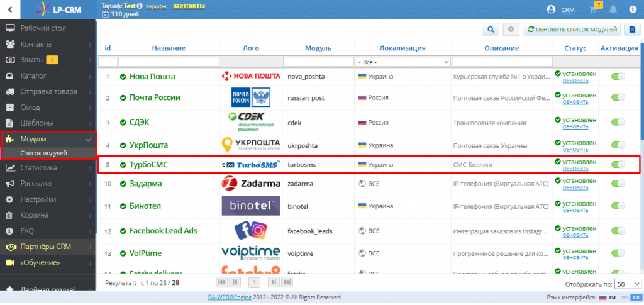Click Russian flag interface language icon
The width and height of the screenshot is (644, 305).
pyautogui.click(x=602, y=297)
